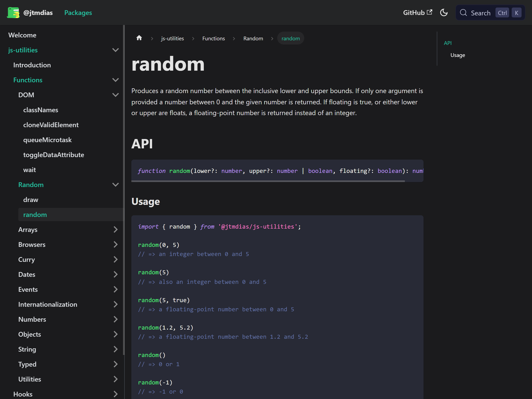Collapse the js-utilities sidebar section
The height and width of the screenshot is (399, 532).
116,50
